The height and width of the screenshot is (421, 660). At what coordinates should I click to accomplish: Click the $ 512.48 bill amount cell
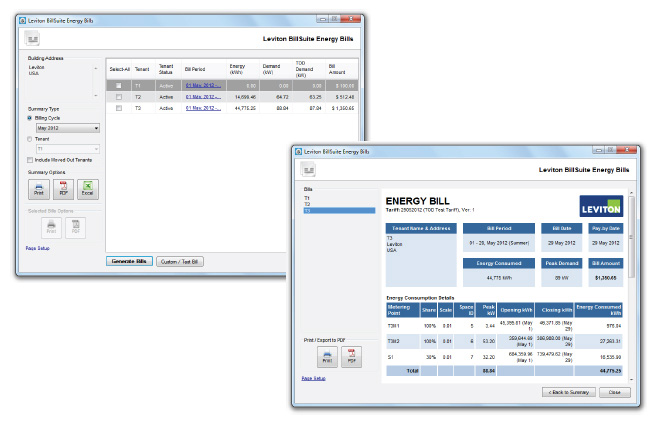click(x=345, y=97)
